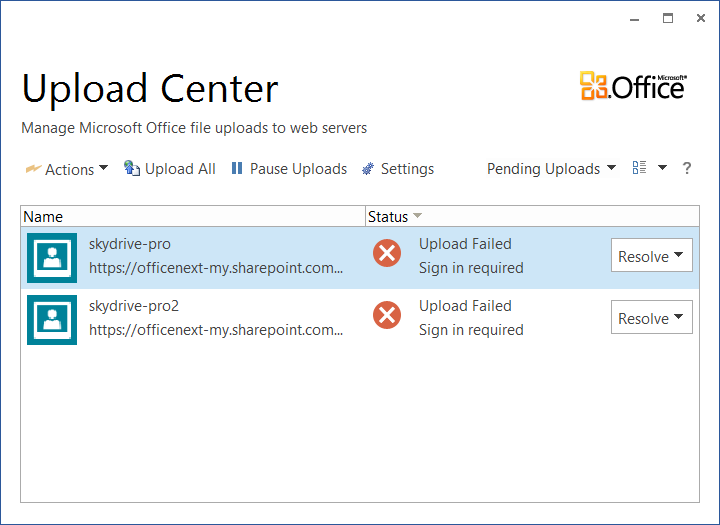This screenshot has height=525, width=720.
Task: Click the Actions lightning icon
Action: 33,169
